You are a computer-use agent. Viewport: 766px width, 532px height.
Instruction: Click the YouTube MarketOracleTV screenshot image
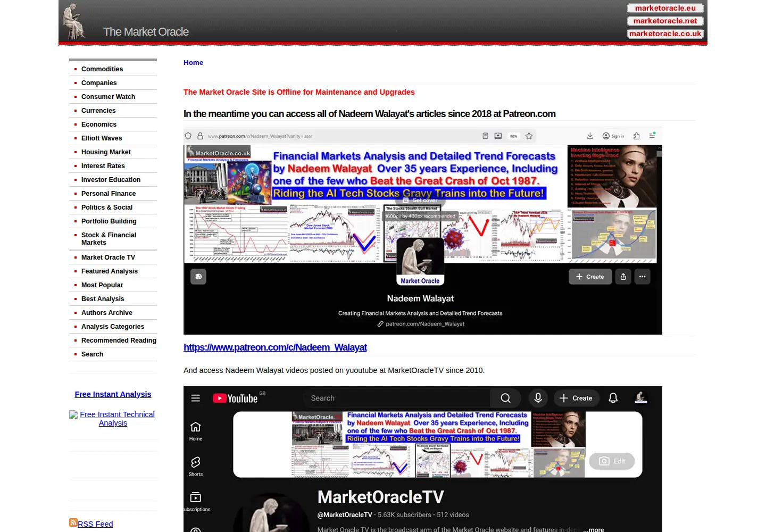pos(423,459)
